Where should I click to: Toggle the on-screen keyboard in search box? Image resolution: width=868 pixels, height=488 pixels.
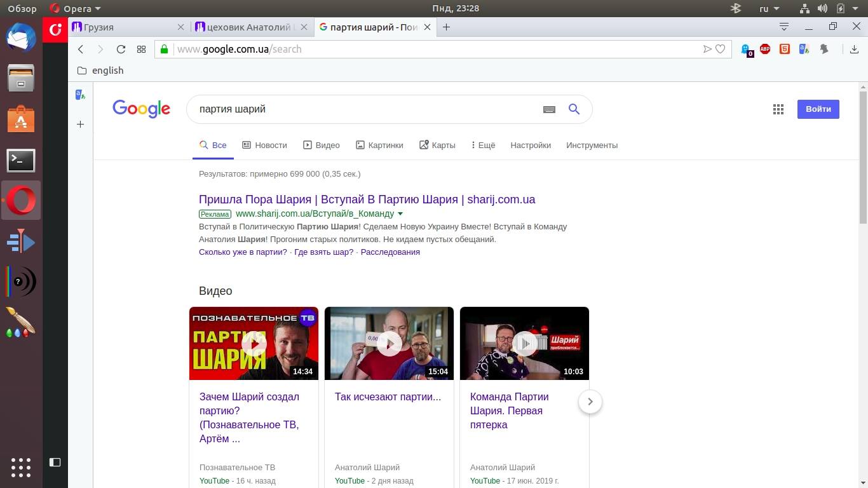[549, 109]
